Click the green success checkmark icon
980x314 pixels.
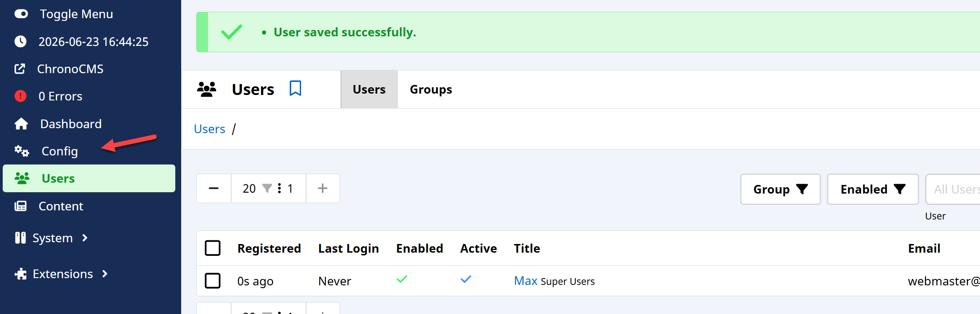232,32
